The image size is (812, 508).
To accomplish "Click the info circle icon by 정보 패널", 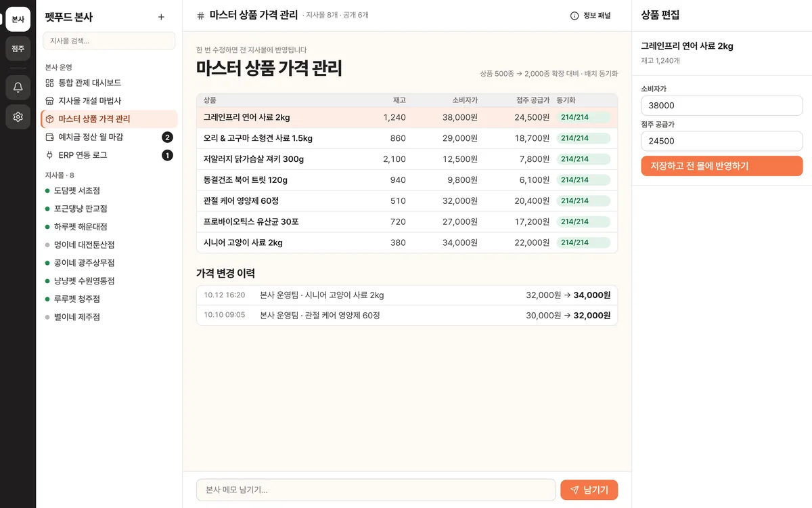I will point(574,16).
